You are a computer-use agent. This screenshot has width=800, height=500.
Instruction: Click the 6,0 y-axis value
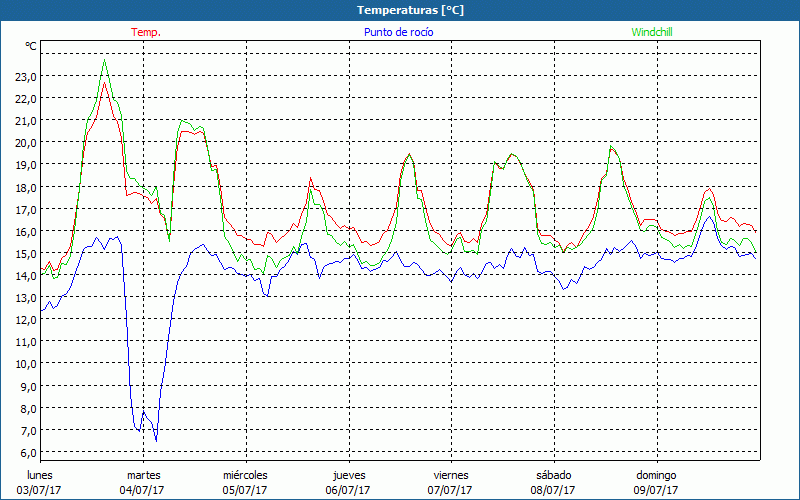pos(26,453)
